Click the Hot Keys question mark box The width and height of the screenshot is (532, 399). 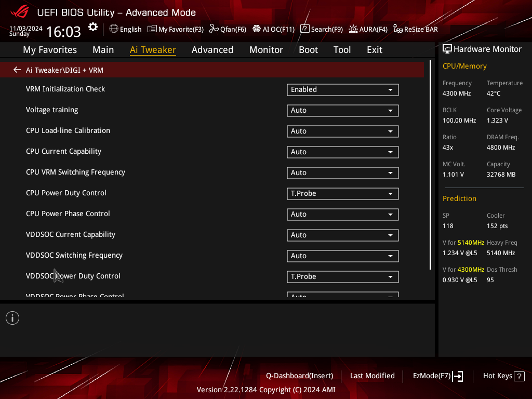(x=519, y=376)
